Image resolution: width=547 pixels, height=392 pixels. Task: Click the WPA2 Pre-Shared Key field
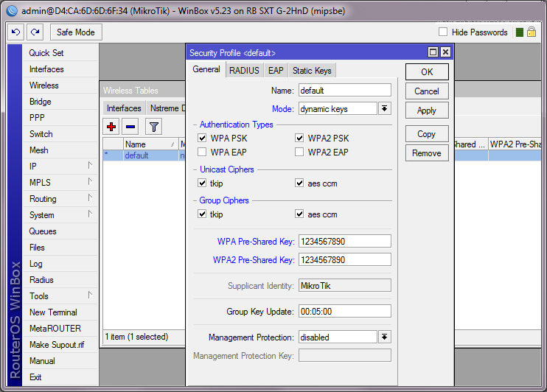pyautogui.click(x=344, y=260)
